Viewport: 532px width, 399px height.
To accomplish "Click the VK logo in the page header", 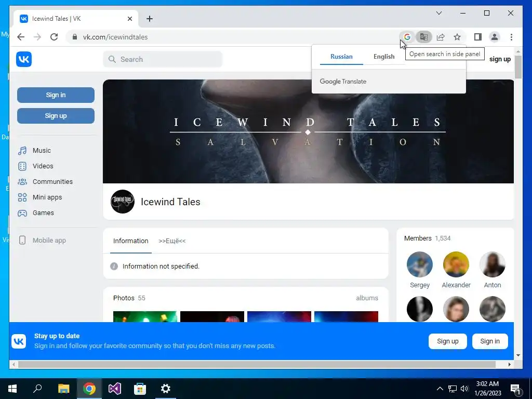I will [24, 59].
